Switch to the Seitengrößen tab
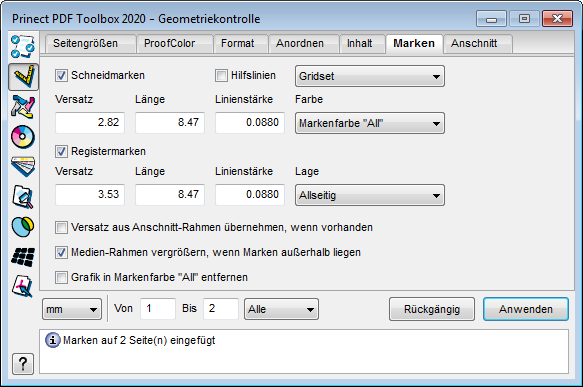This screenshot has width=583, height=387. [90, 44]
